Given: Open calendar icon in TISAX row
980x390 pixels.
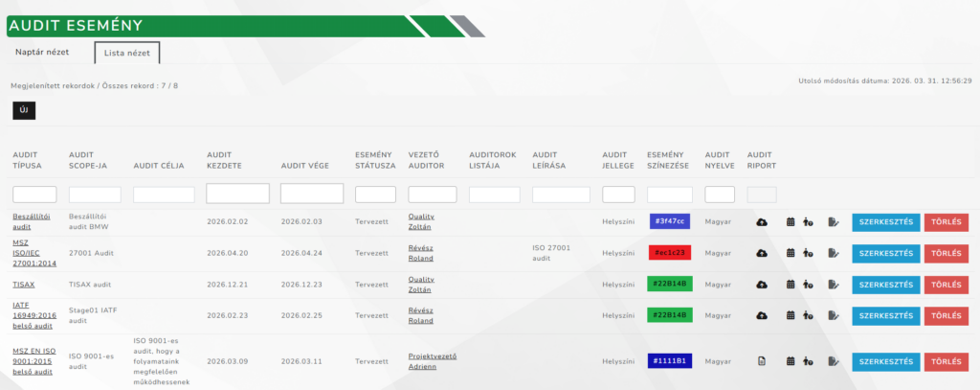Looking at the screenshot, I should coord(790,285).
